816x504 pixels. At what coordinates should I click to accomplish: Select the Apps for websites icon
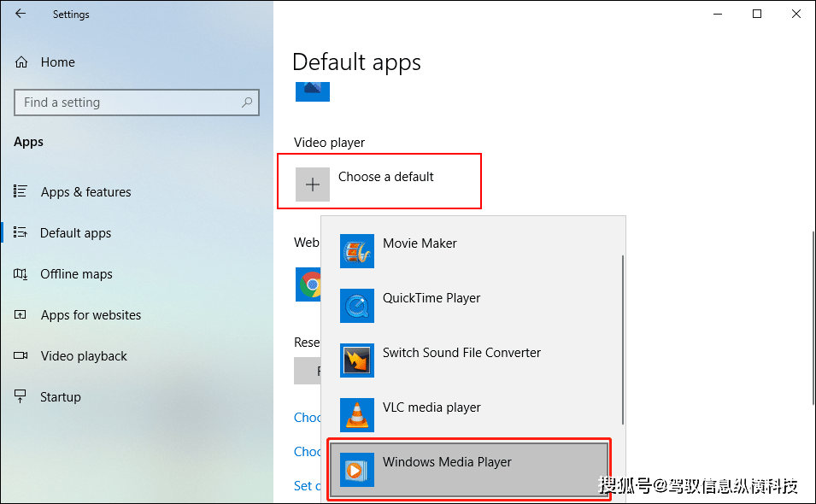click(x=21, y=314)
